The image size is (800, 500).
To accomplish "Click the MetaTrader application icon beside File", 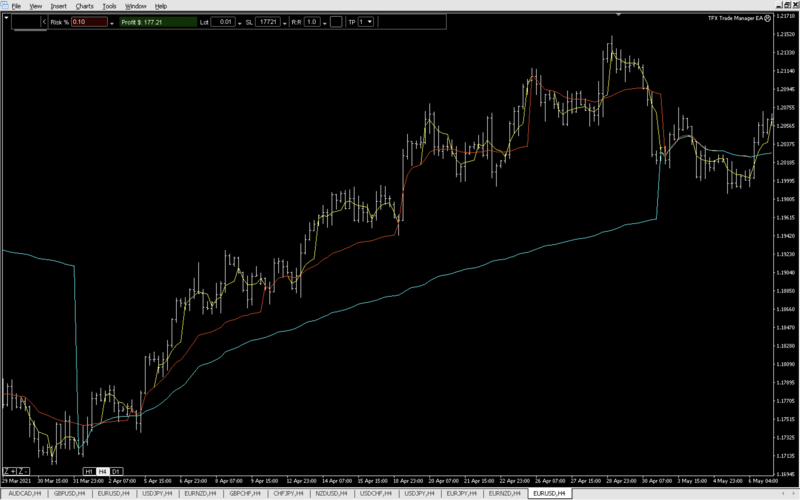I will click(5, 6).
